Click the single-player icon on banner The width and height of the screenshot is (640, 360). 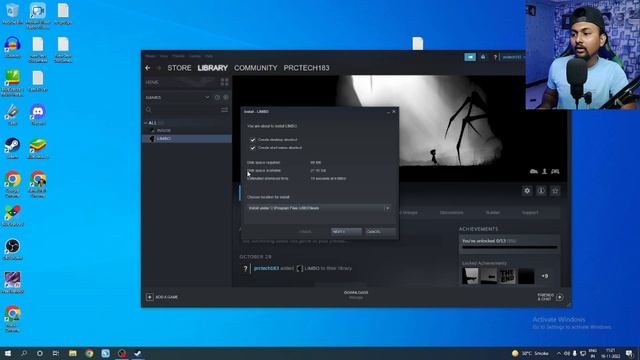[544, 171]
